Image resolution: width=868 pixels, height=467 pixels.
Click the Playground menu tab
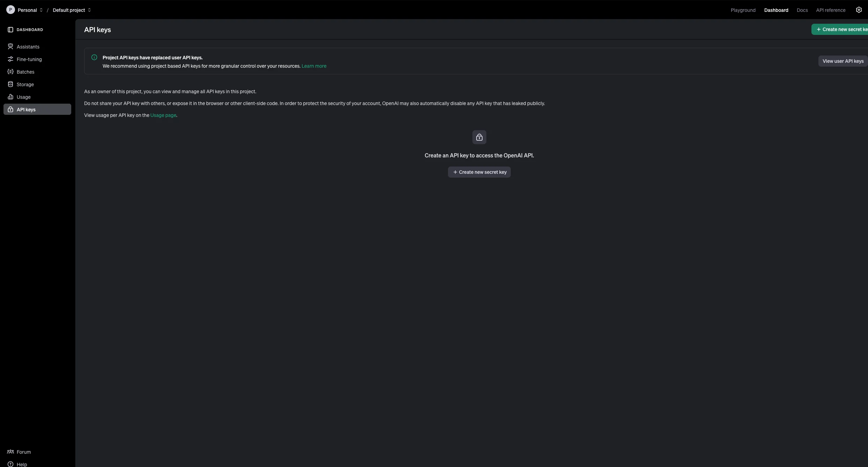click(x=743, y=10)
